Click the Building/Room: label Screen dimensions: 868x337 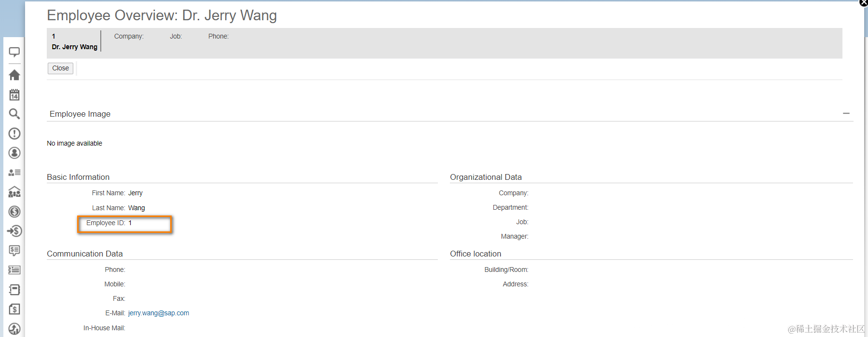[x=506, y=270]
